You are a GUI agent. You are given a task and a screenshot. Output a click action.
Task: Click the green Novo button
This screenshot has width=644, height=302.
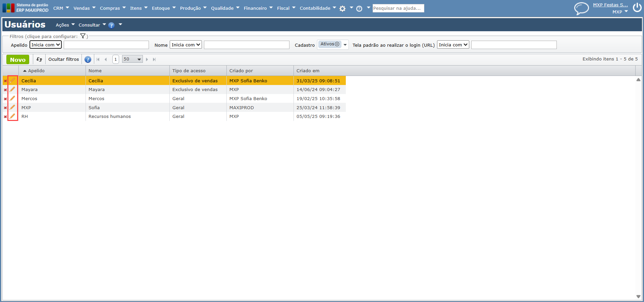point(18,59)
